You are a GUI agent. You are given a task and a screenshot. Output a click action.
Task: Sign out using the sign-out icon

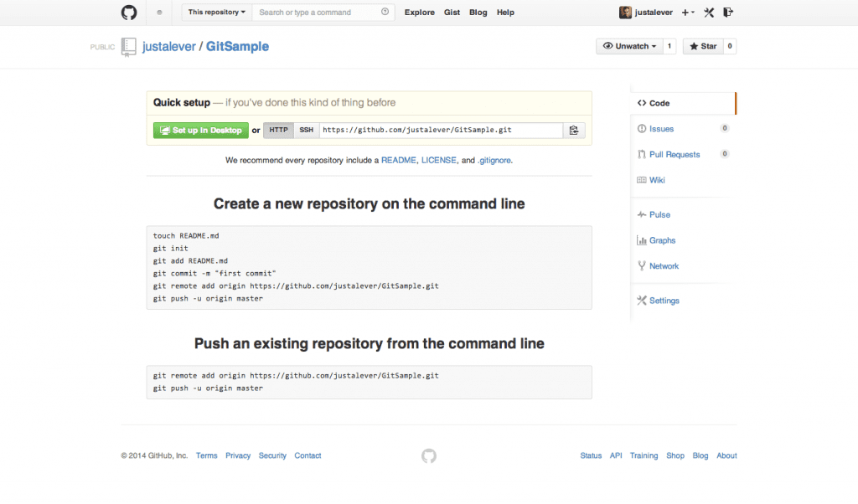tap(728, 12)
